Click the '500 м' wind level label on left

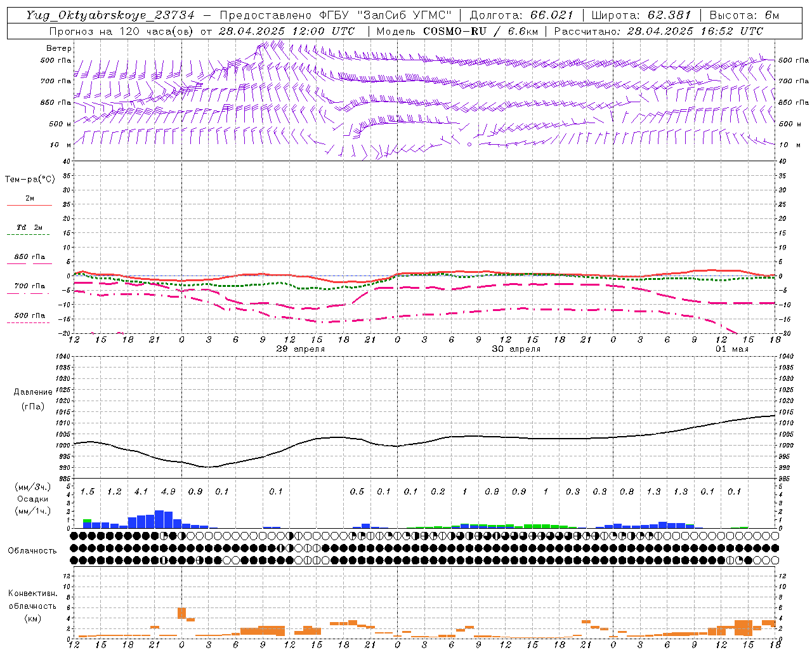(61, 124)
